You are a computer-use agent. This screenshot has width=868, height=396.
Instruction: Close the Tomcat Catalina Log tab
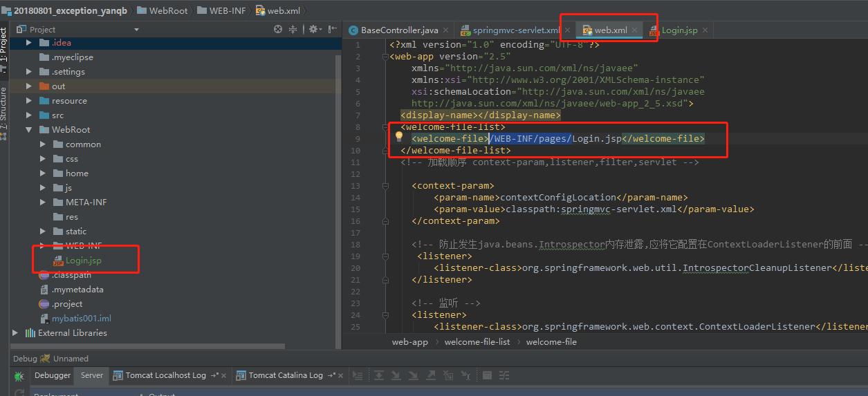[x=341, y=375]
